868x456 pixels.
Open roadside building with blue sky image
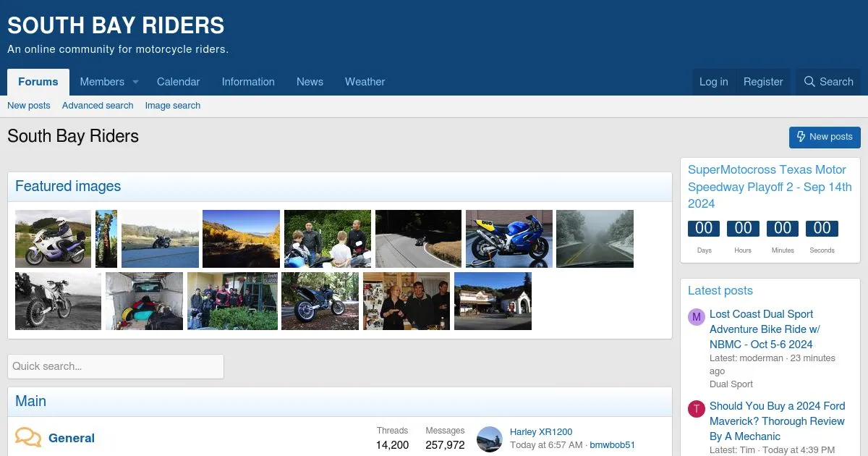coord(493,301)
